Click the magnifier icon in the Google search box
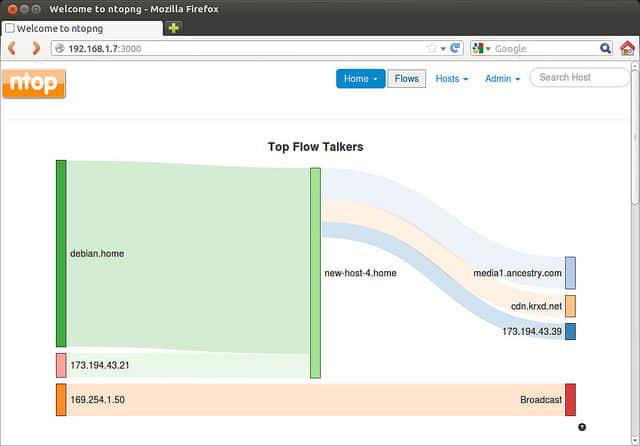640x446 pixels. click(605, 48)
